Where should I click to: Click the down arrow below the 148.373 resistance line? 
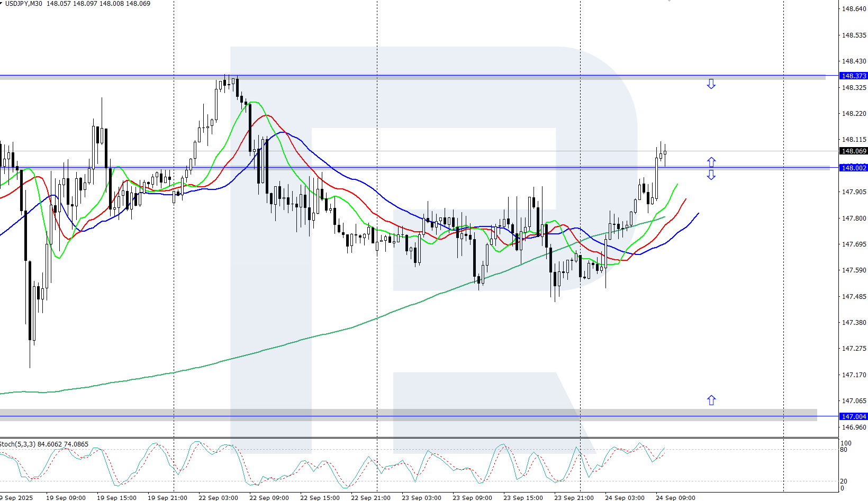(711, 84)
